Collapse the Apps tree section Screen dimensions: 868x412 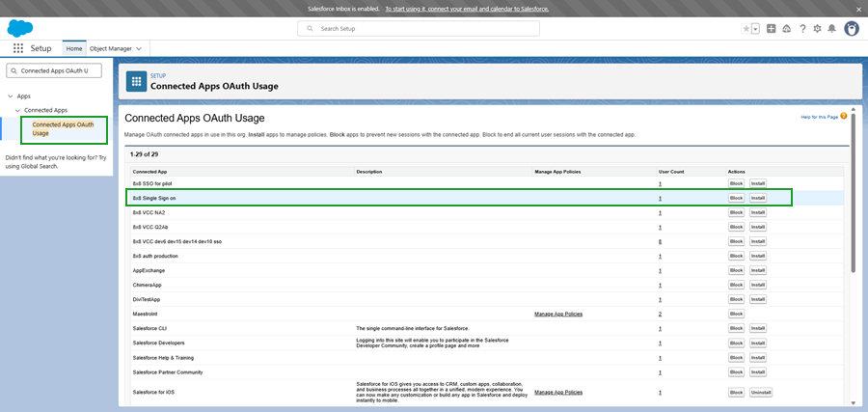(x=10, y=96)
